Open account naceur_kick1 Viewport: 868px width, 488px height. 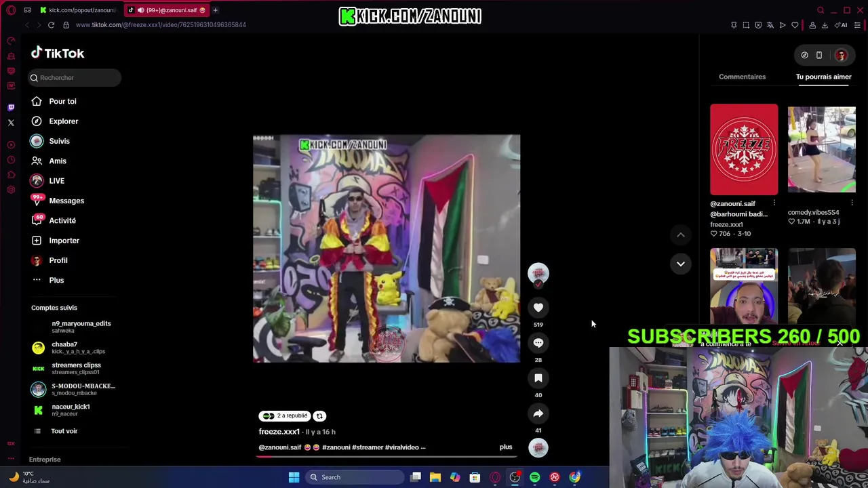click(x=61, y=410)
